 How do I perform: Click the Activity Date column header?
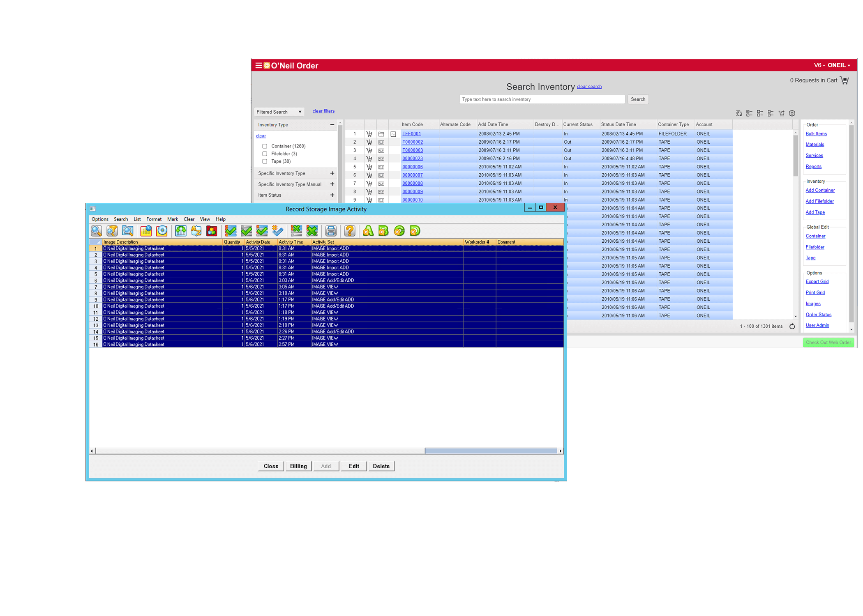click(261, 242)
